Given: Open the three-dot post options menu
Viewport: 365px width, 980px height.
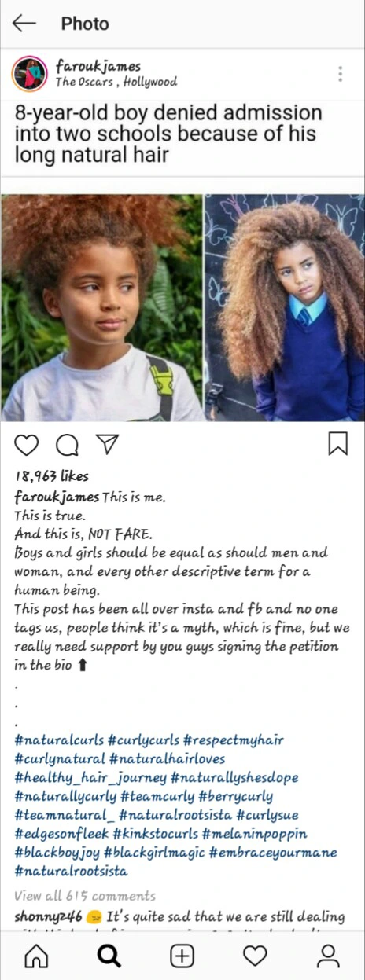Looking at the screenshot, I should [x=340, y=74].
